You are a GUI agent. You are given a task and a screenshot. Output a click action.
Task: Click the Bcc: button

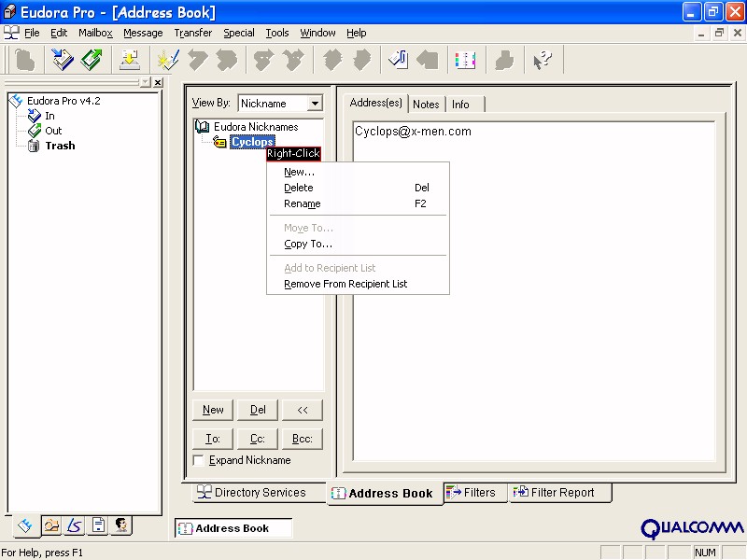point(303,439)
